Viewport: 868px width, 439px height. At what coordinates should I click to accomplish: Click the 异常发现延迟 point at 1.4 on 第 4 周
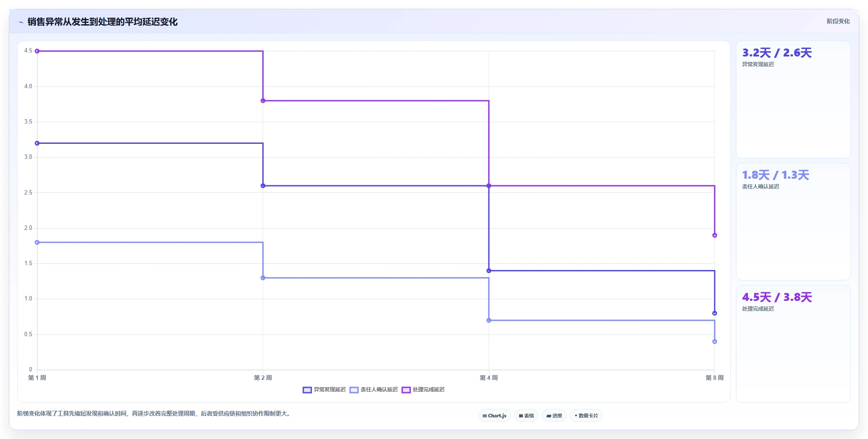coord(489,270)
